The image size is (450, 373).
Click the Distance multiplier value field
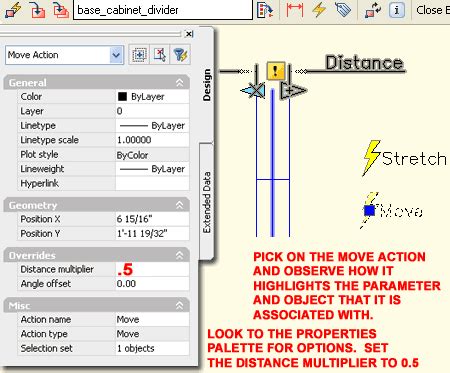152,269
